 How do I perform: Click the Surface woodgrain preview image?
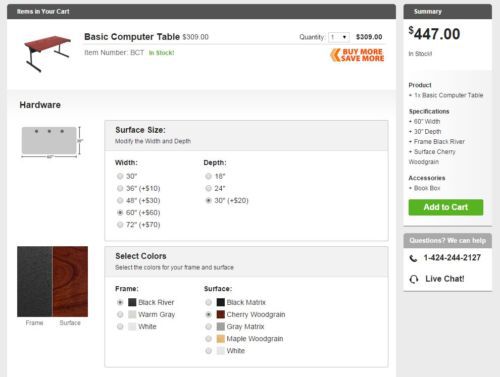pyautogui.click(x=70, y=282)
